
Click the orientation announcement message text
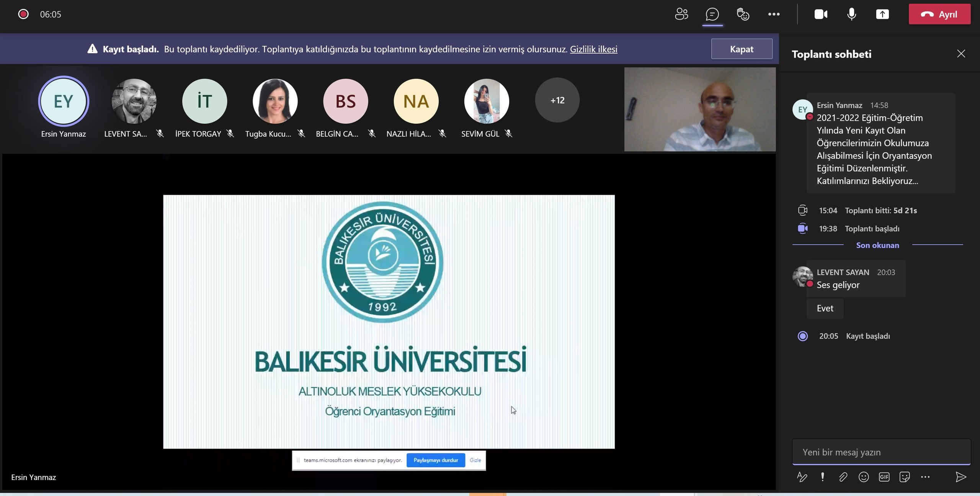pyautogui.click(x=874, y=149)
